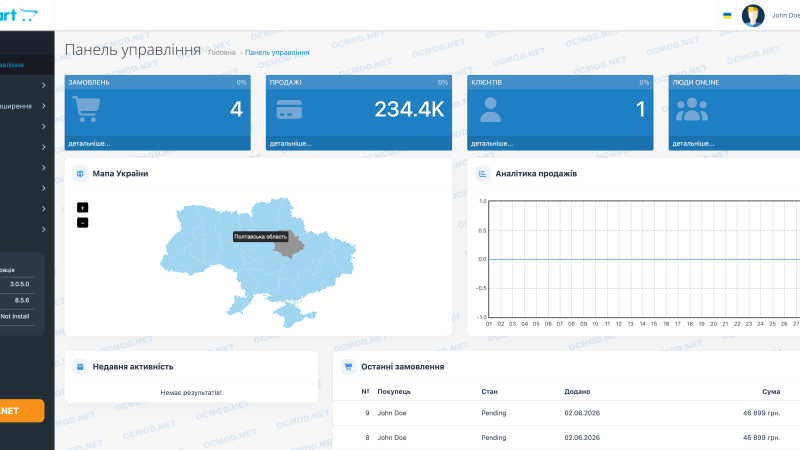
Task: Click the Not Install status in sidebar
Action: point(15,316)
